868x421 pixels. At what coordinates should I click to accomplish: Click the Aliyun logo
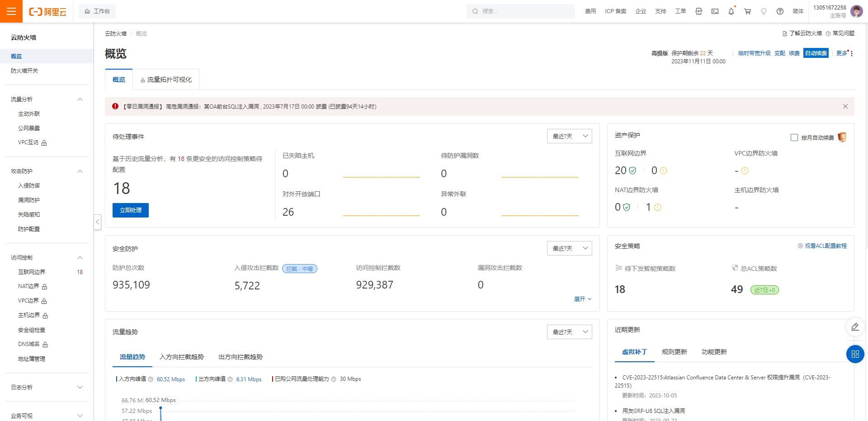point(47,12)
